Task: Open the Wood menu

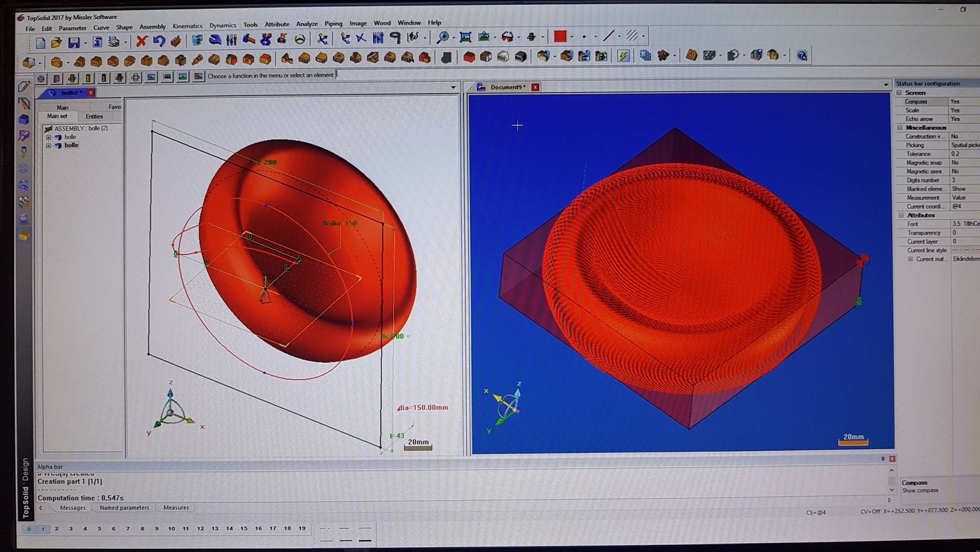Action: pos(382,23)
